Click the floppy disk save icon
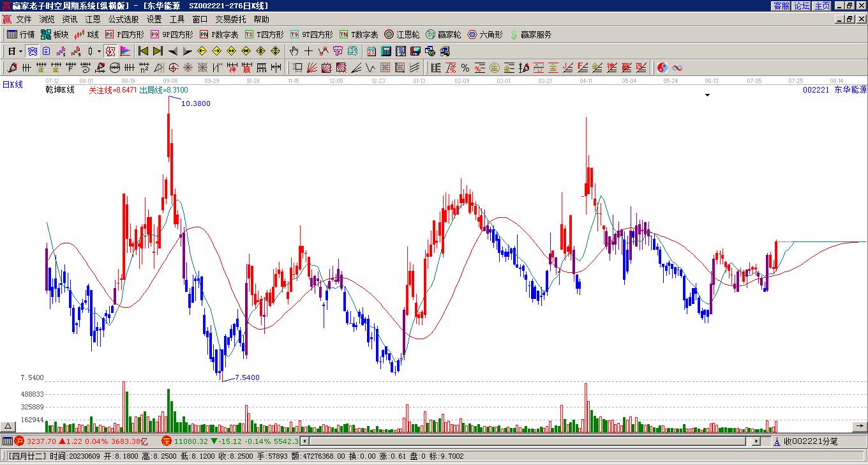The width and height of the screenshot is (868, 465). (x=415, y=51)
